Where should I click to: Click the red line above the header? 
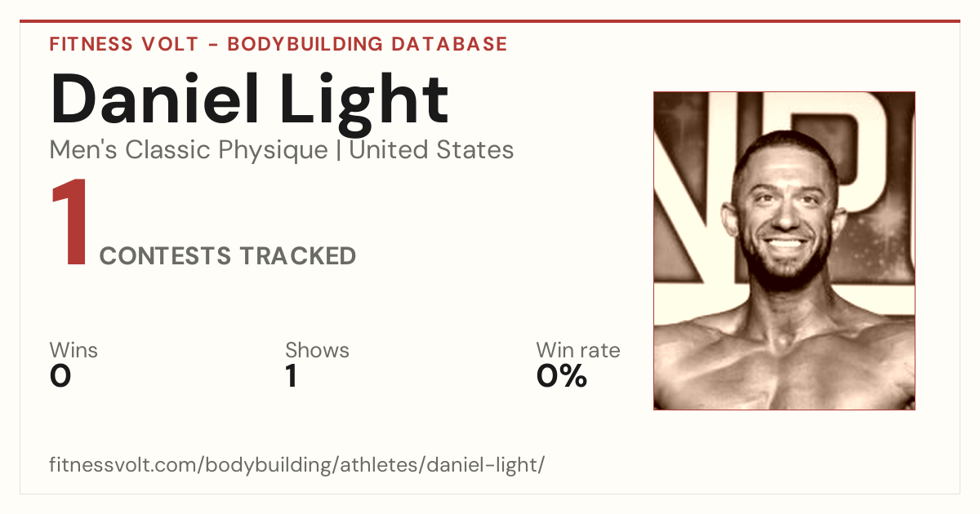coord(490,21)
